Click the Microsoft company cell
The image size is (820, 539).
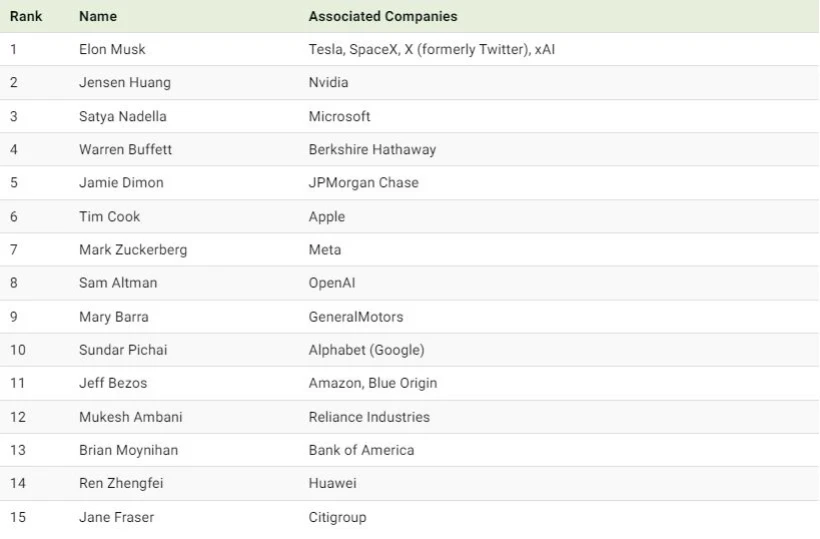click(339, 116)
